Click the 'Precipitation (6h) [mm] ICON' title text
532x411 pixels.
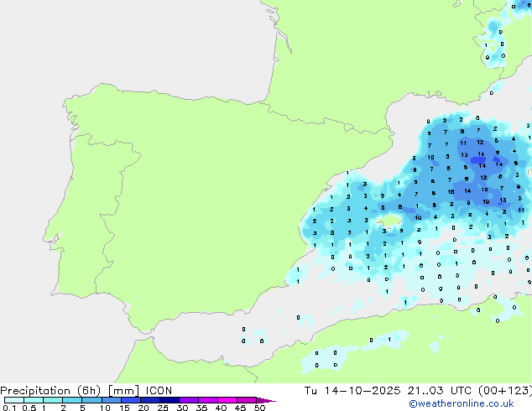[86, 391]
